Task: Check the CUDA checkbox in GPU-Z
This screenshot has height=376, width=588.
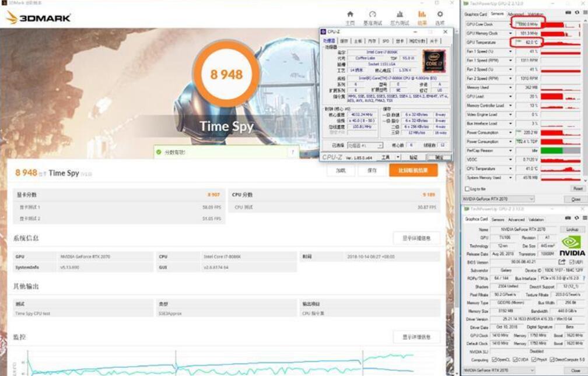Action: 515,359
